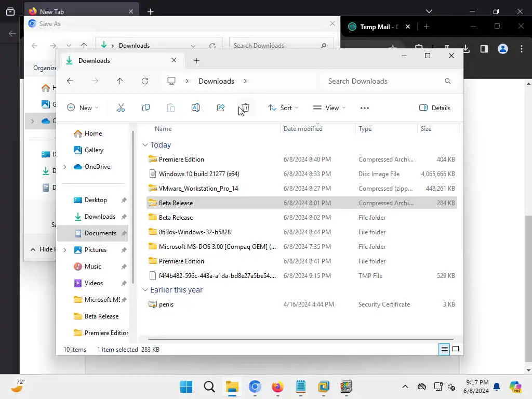Screen dimensions: 532x399
Task: Open taskbar Search
Action: [209, 387]
